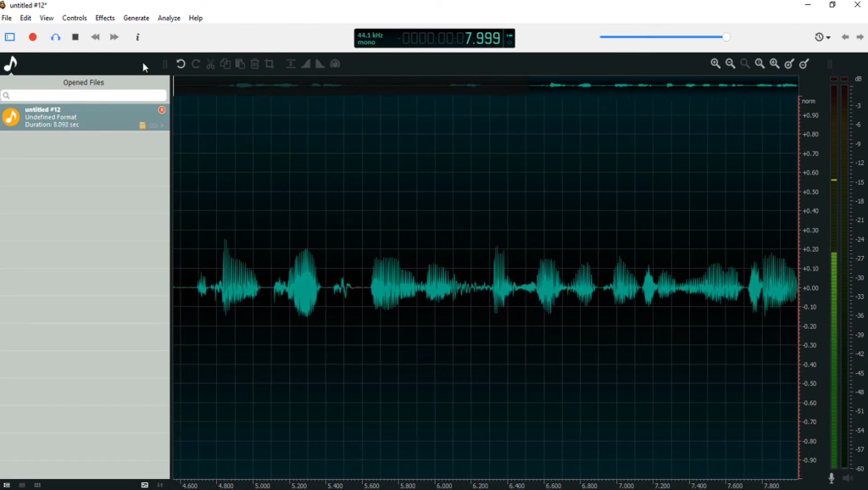The image size is (868, 490).
Task: Toggle the microphone icon below level meter
Action: click(832, 479)
